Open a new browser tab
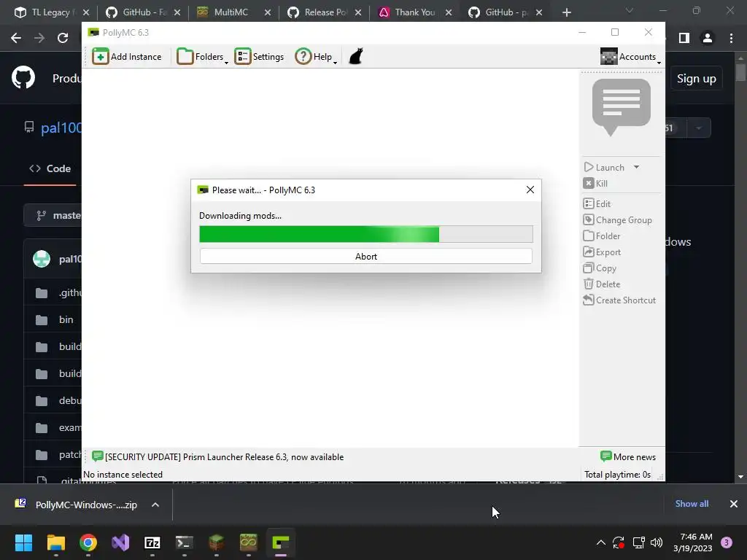747x560 pixels. (x=566, y=12)
